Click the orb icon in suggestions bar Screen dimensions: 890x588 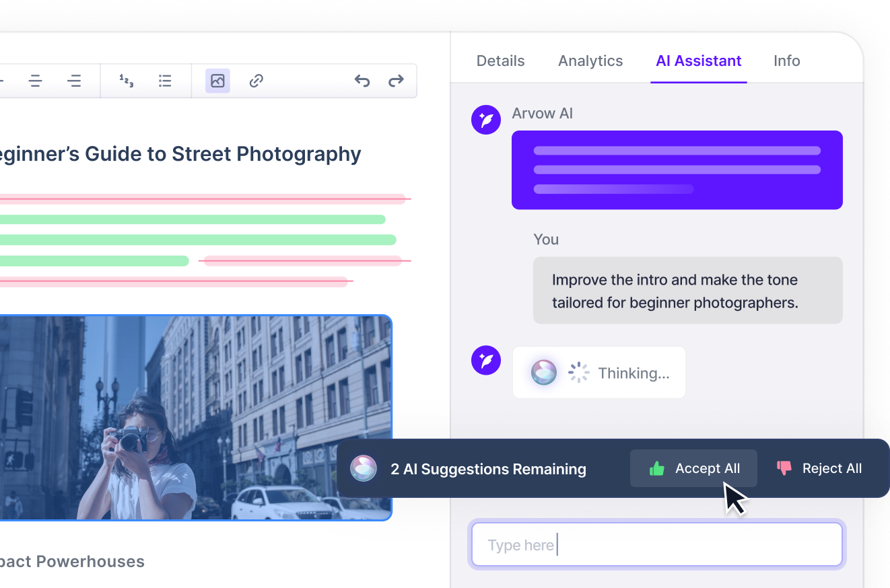coord(364,468)
